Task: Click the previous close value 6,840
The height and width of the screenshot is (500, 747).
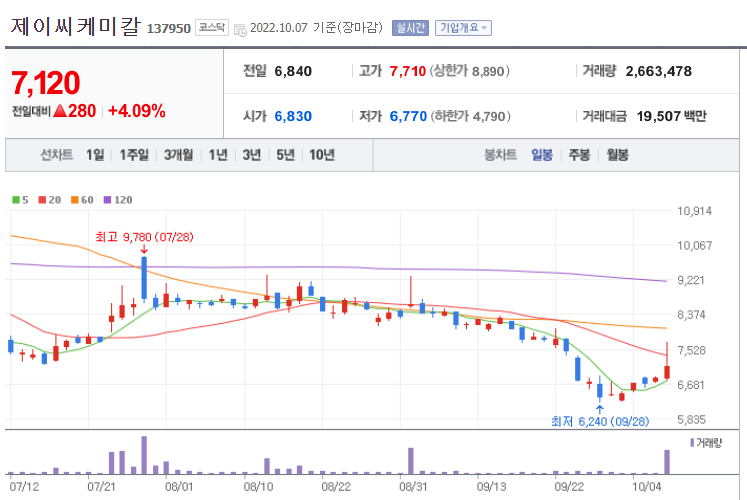Action: click(x=293, y=71)
